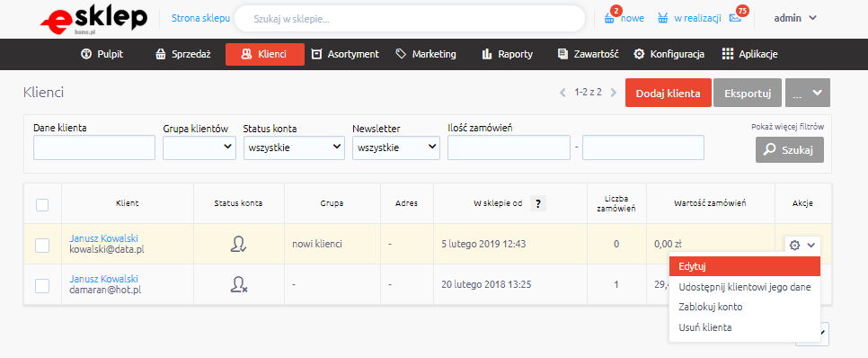Open Janusz Kowalski with damaran@hot.pl
The image size is (868, 358).
(x=103, y=279)
